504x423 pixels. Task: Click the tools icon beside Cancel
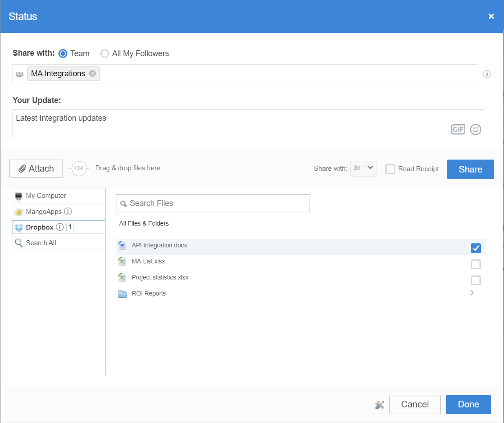pyautogui.click(x=380, y=405)
